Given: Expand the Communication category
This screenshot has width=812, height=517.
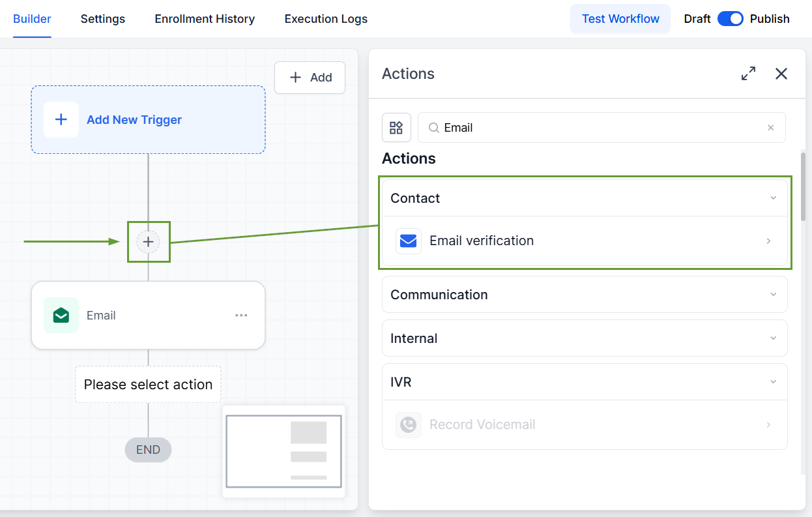Looking at the screenshot, I should (x=585, y=295).
